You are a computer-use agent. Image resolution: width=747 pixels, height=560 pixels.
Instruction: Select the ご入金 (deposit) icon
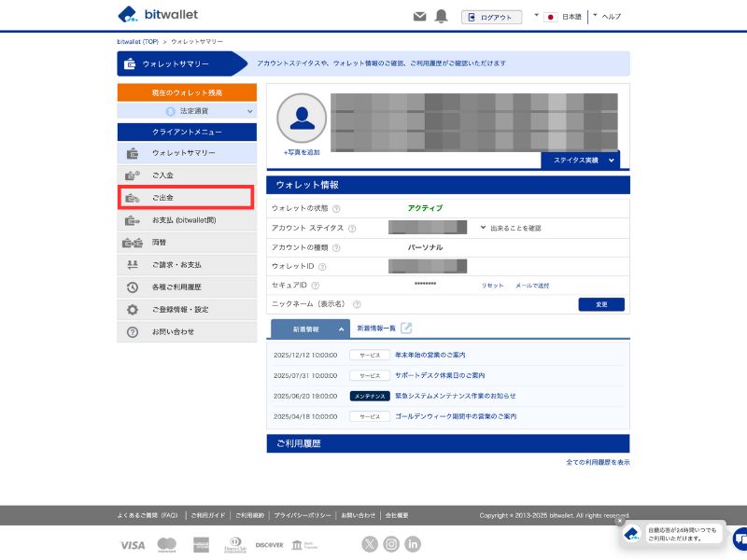[130, 175]
